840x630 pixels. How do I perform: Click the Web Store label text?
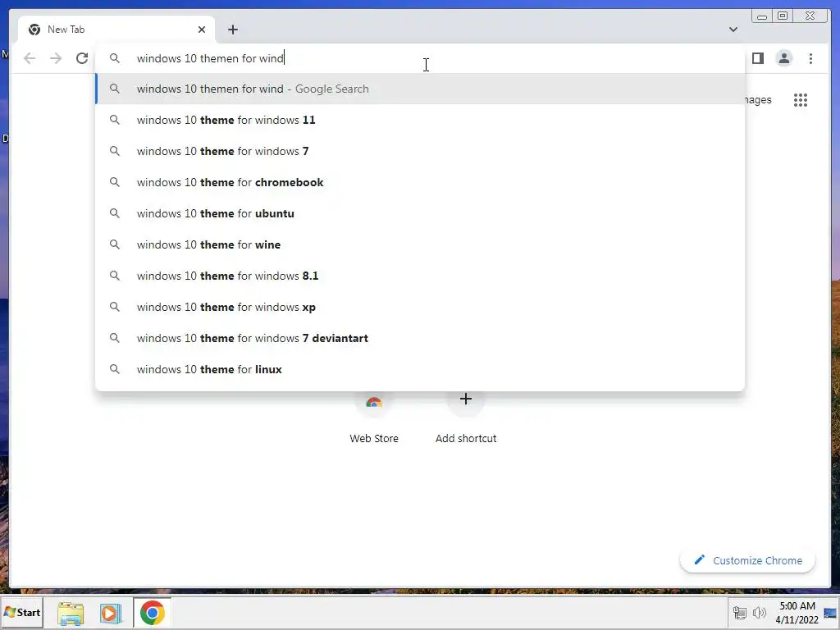pos(374,438)
